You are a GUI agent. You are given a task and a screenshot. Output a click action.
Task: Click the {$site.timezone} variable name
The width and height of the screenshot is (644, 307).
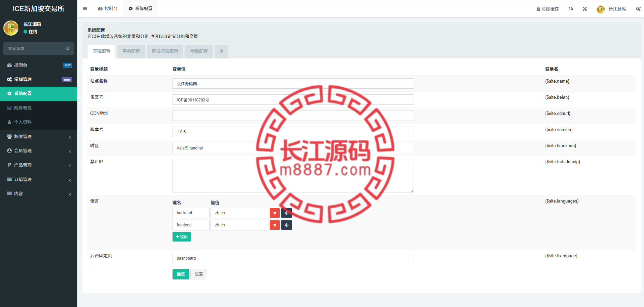tap(561, 146)
